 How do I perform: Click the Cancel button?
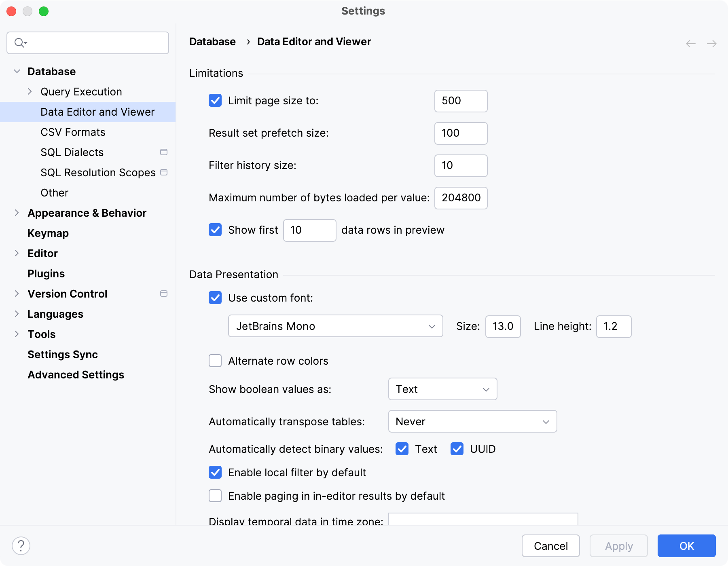(550, 546)
